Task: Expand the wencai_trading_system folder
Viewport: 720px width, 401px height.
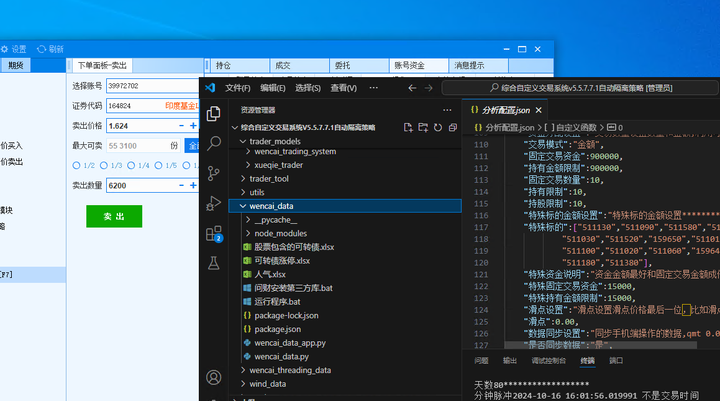Action: click(248, 152)
